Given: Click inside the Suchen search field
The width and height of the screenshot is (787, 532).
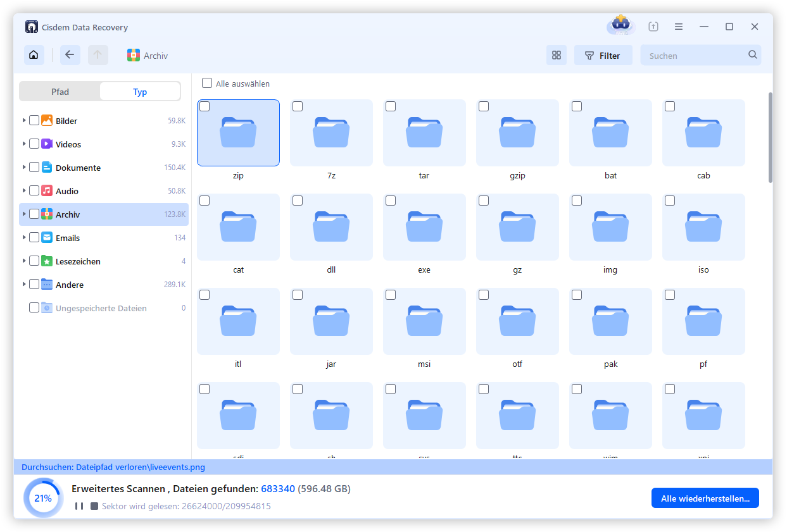Looking at the screenshot, I should [x=690, y=55].
